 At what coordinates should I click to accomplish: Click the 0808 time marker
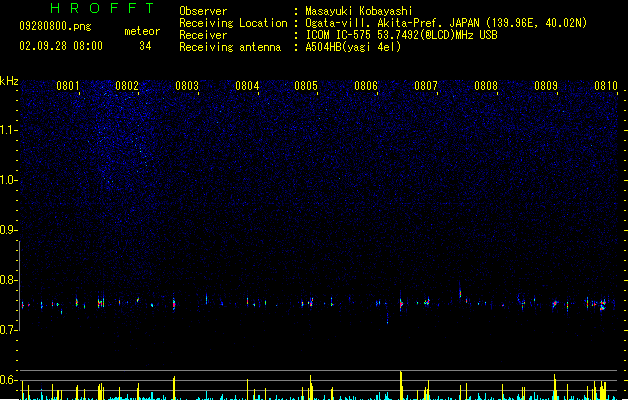486,86
